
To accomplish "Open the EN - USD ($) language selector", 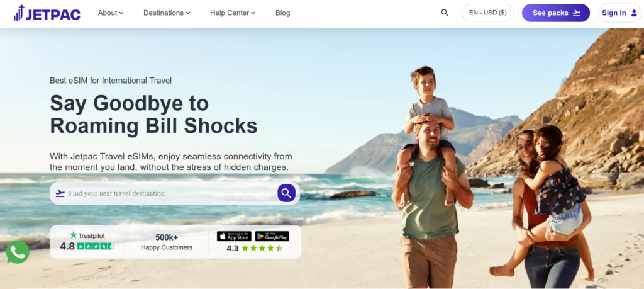I will coord(487,13).
